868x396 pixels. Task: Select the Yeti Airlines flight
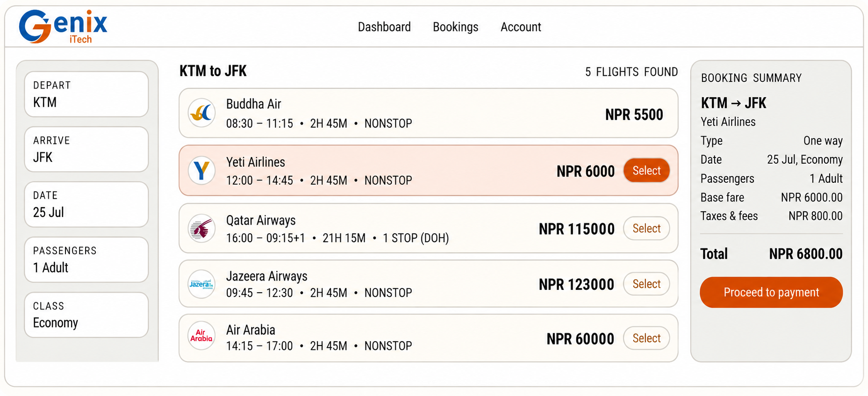646,171
